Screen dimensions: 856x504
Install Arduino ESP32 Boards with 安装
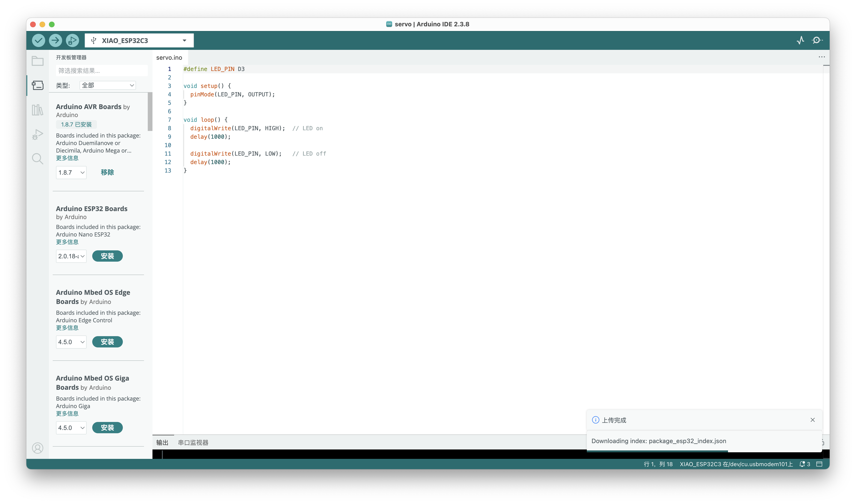point(108,256)
